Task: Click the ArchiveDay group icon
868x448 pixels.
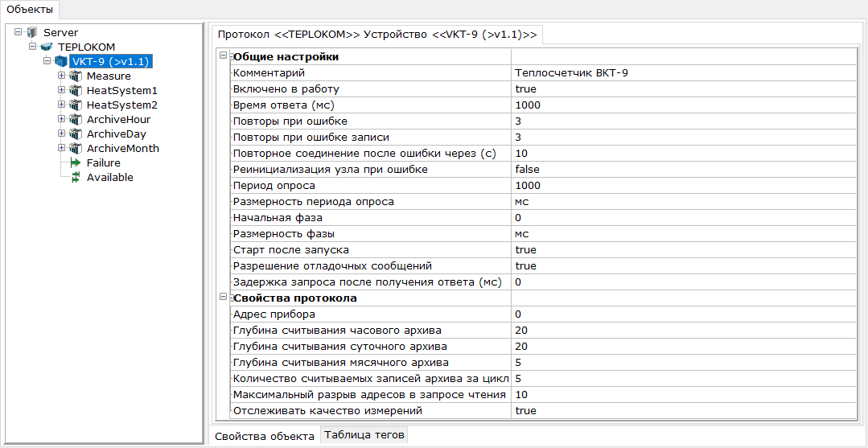Action: click(76, 134)
